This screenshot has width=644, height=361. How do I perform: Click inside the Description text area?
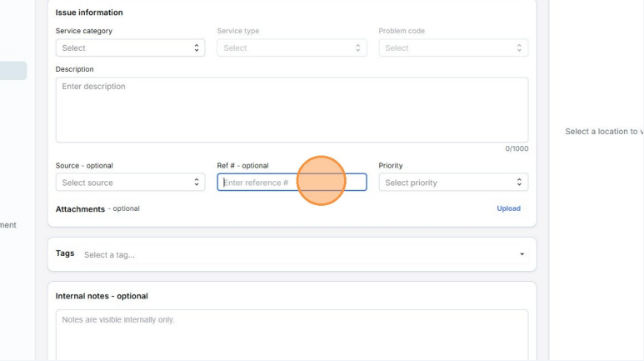click(x=292, y=109)
